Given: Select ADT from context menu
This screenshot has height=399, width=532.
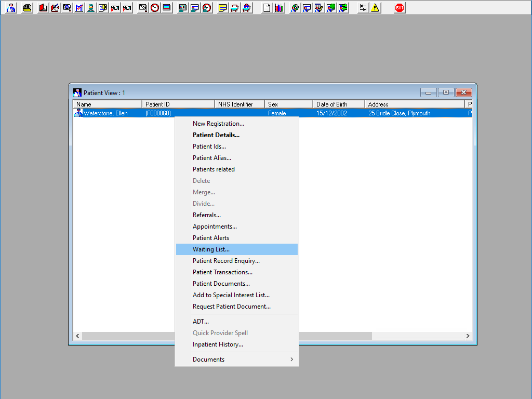Looking at the screenshot, I should click(x=237, y=321).
